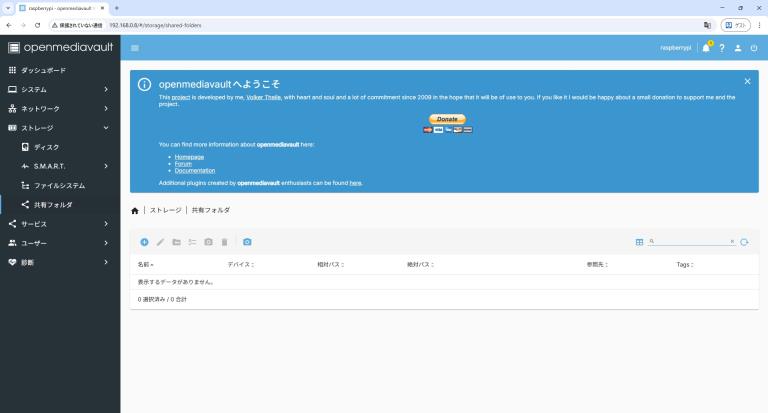
Task: Click the gray snapshot camera toolbar icon
Action: click(208, 242)
